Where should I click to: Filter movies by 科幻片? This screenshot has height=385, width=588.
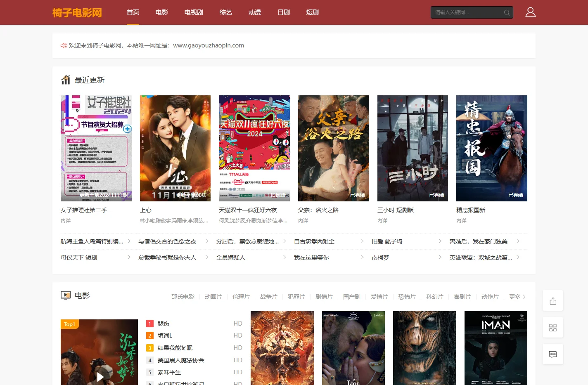click(435, 297)
